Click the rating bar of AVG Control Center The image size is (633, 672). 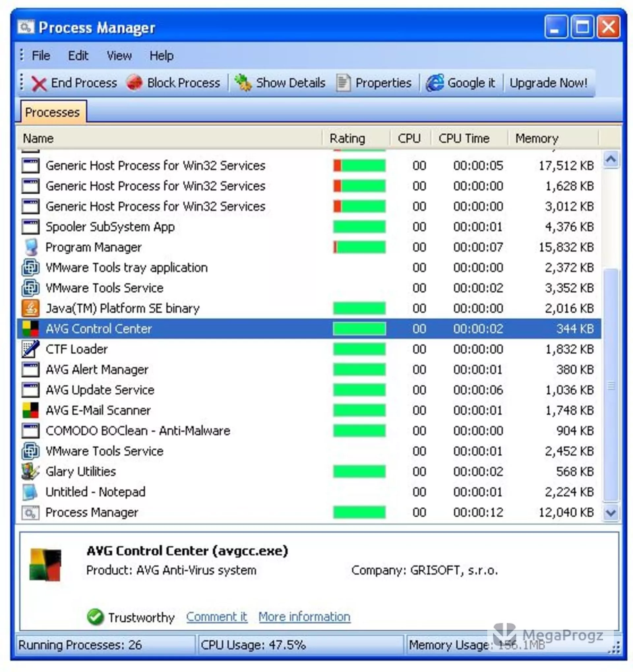click(359, 329)
